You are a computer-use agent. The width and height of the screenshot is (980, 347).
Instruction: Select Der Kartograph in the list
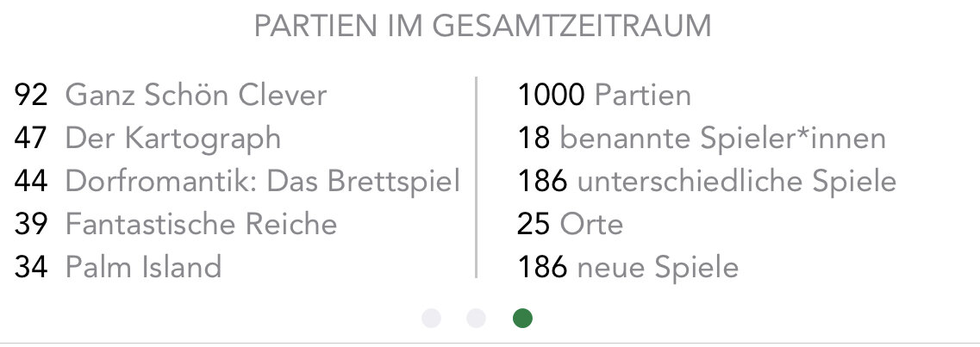tap(172, 138)
